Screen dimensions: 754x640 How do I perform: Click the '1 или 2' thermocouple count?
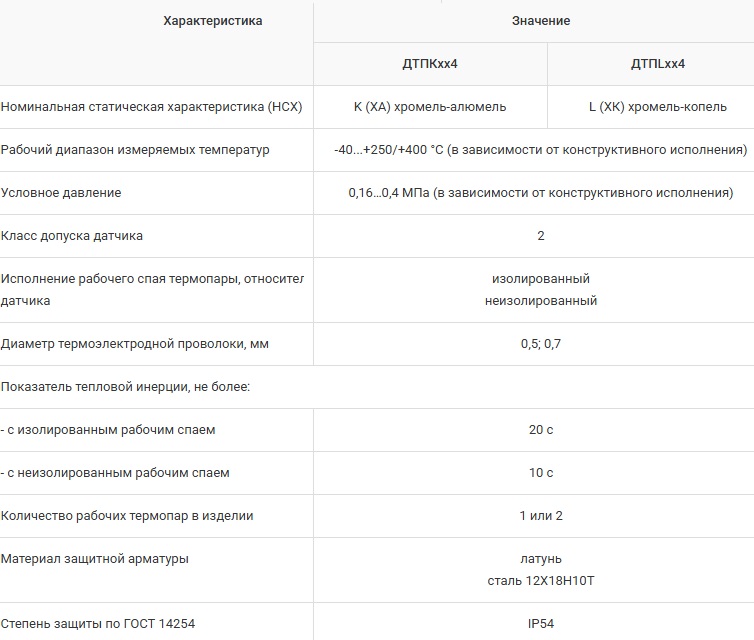tap(541, 516)
